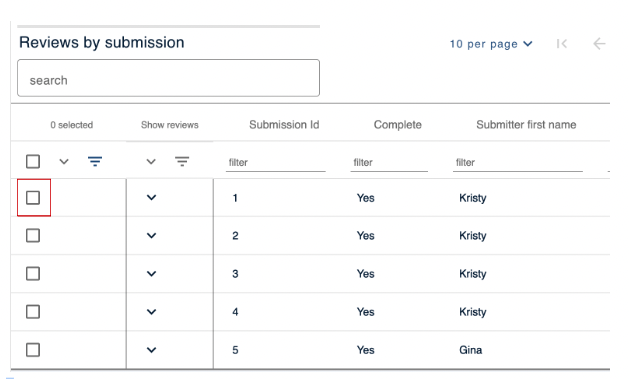Click the Submission Id column header
Image resolution: width=629 pixels, height=379 pixels.
284,125
